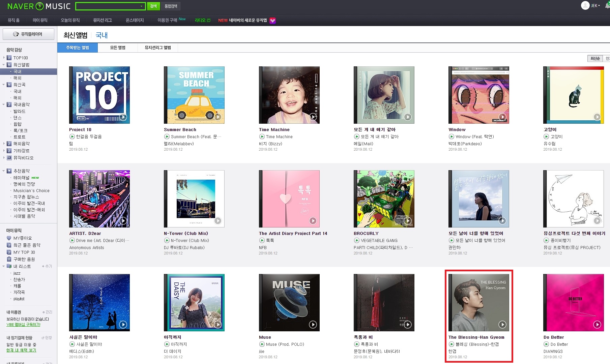Open the jazz playlist in 내 리스트
The image size is (610, 364).
coord(17,273)
